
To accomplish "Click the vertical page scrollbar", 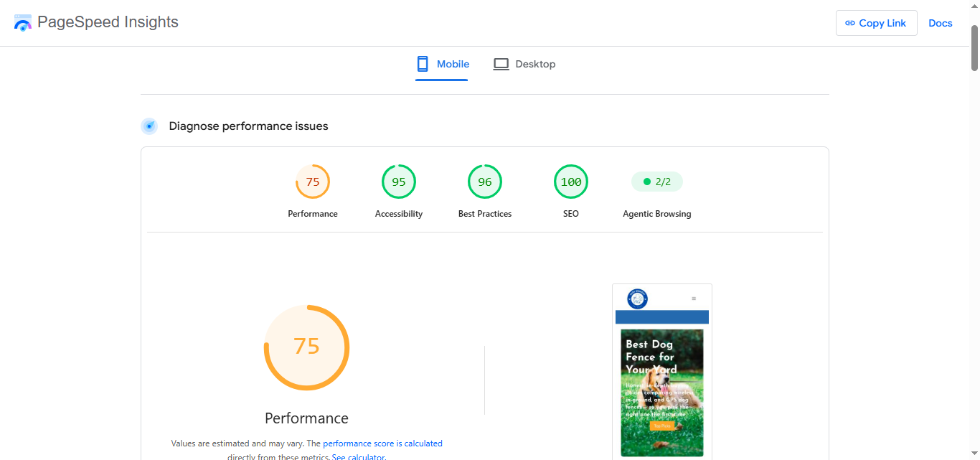I will point(975,48).
